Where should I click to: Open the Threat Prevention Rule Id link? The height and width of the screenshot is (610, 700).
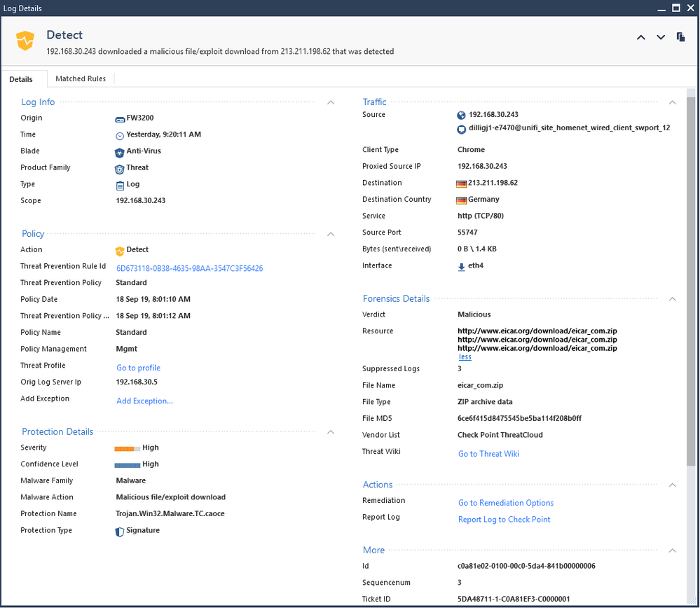tap(189, 268)
